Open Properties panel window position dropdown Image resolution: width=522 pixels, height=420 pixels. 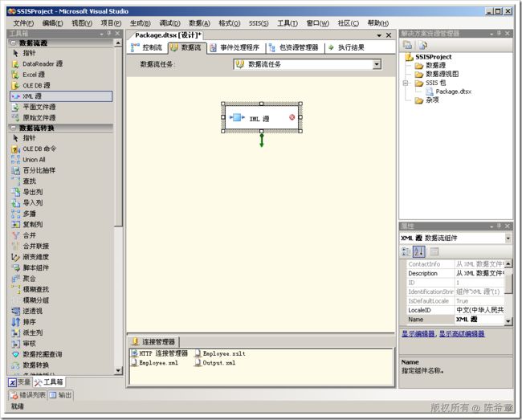(x=491, y=226)
